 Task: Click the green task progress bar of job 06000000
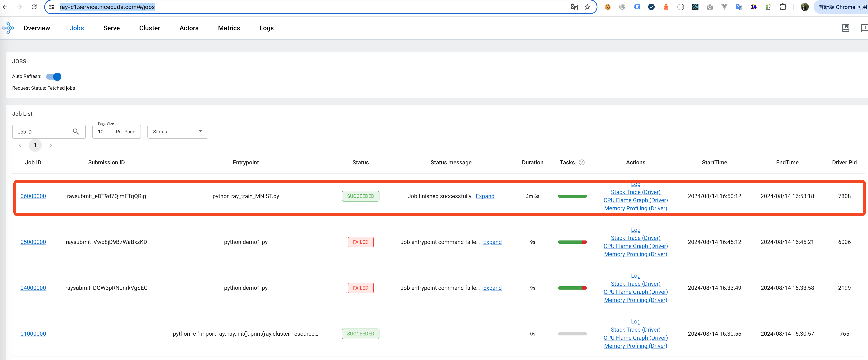[572, 196]
